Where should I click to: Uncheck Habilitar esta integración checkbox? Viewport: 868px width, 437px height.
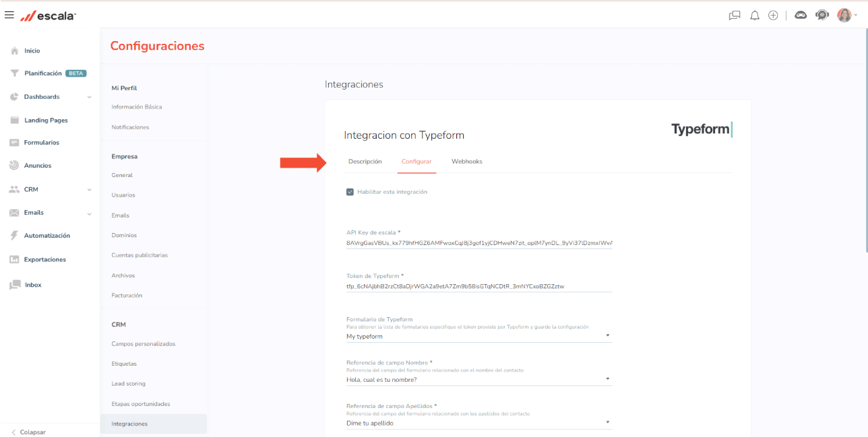350,192
